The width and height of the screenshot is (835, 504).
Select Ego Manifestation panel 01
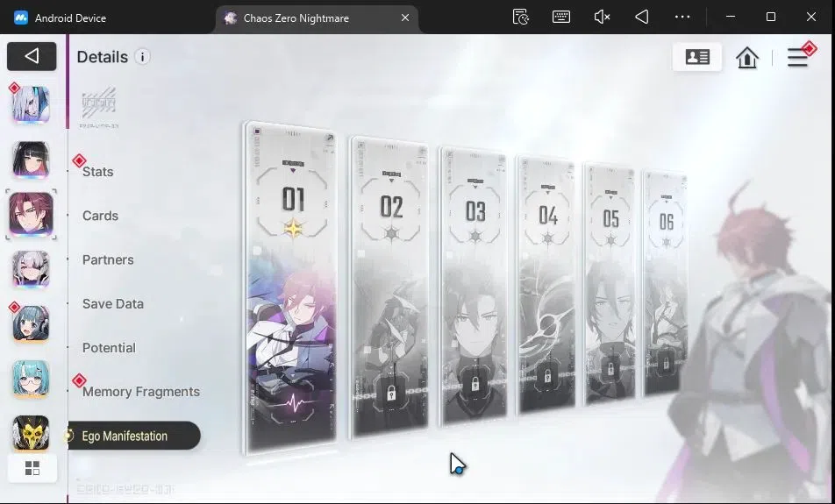(x=291, y=287)
